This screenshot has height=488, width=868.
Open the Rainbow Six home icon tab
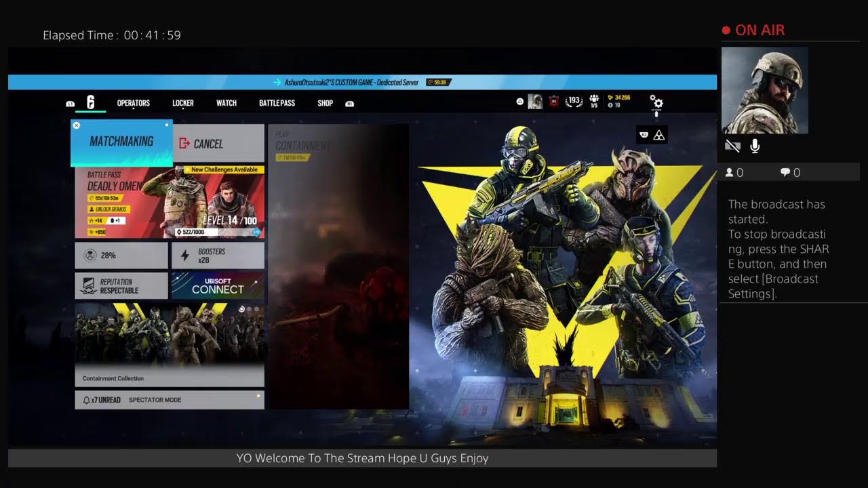point(90,103)
